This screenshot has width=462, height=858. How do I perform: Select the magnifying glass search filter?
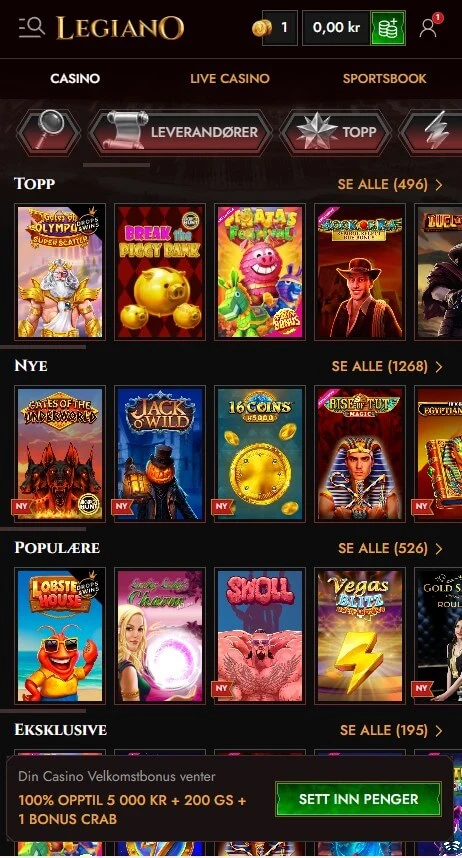click(48, 132)
